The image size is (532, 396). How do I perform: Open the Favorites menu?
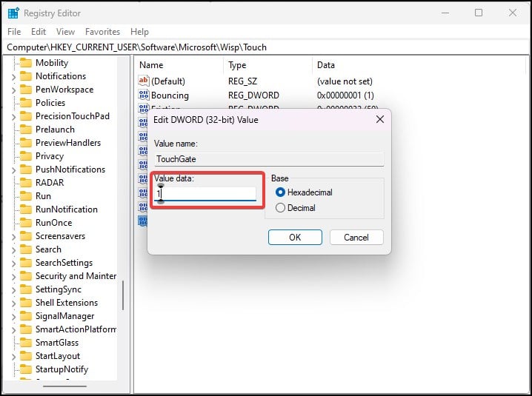pyautogui.click(x=102, y=32)
